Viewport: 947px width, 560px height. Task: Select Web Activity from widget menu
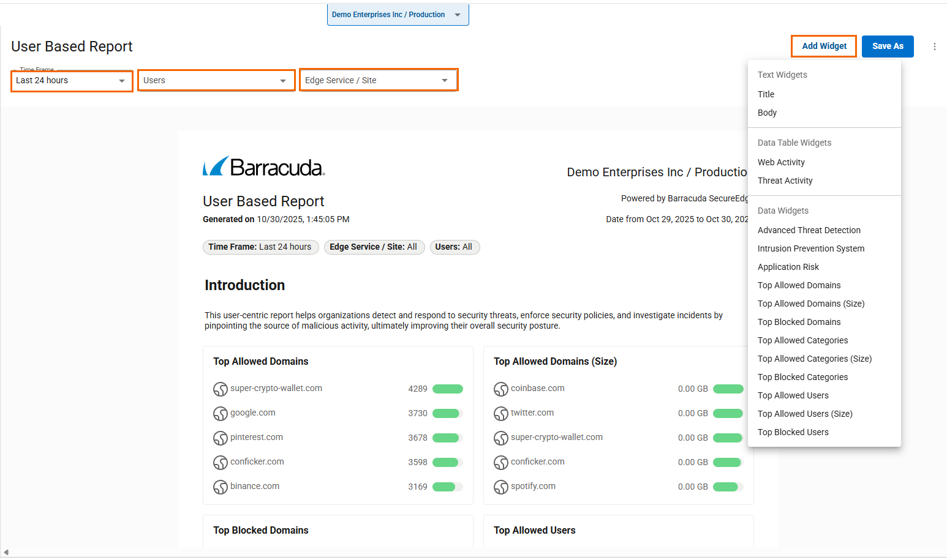781,162
